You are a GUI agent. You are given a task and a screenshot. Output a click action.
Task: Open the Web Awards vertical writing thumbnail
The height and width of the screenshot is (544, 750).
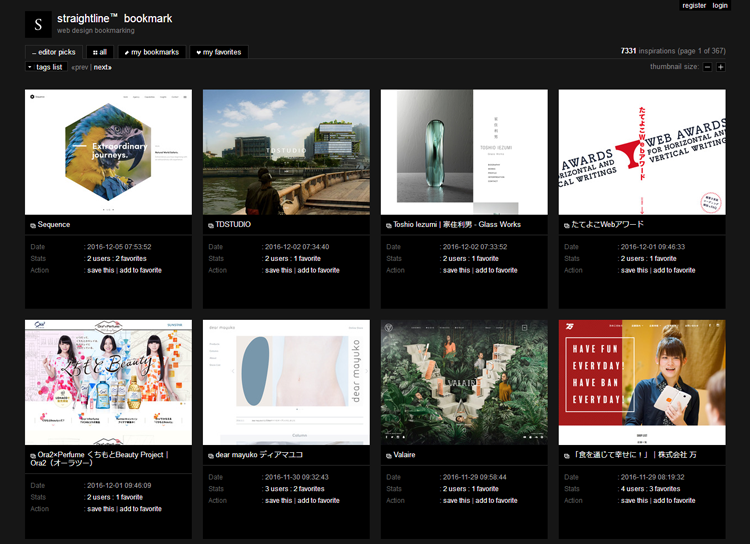(642, 152)
